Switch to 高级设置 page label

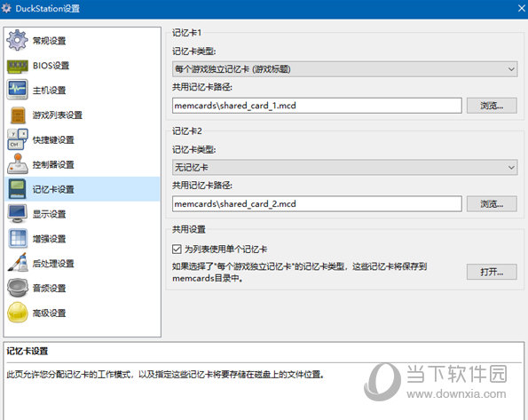(49, 313)
